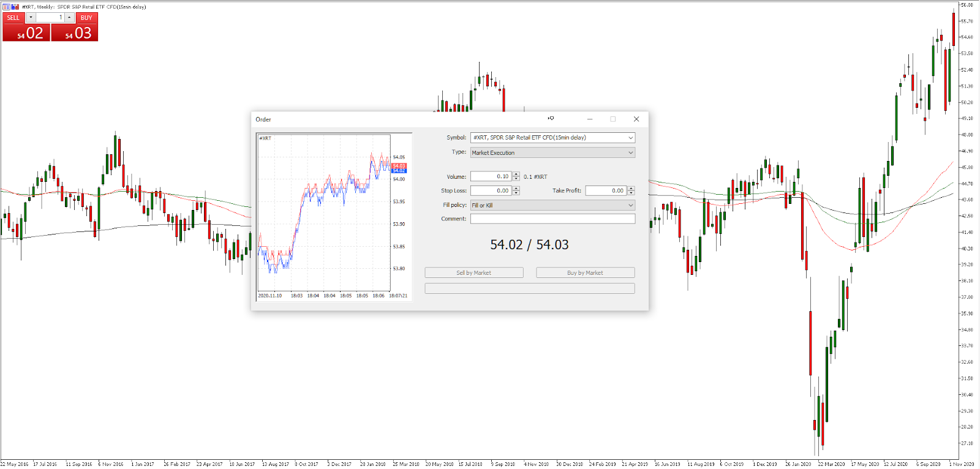Select the Take Profit value field

pos(605,191)
